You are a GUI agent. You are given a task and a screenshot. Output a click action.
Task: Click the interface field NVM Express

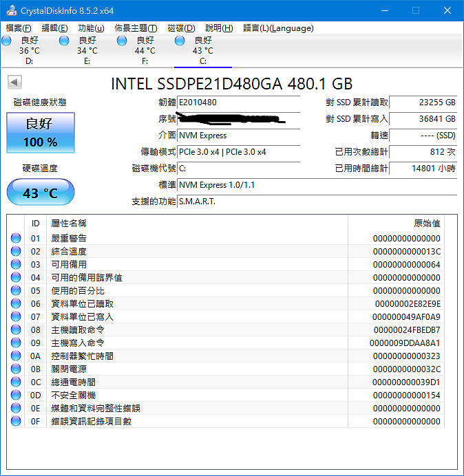pyautogui.click(x=238, y=136)
